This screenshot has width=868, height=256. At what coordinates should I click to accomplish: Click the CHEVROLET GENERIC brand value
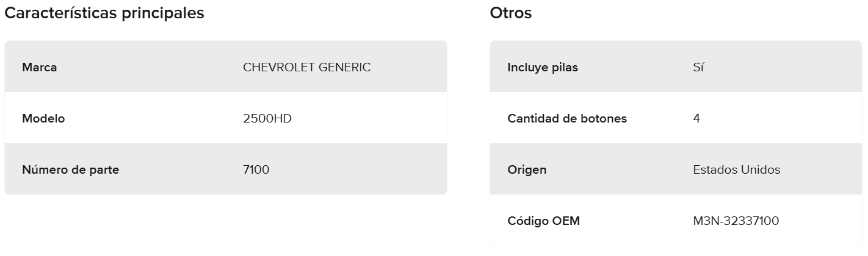pyautogui.click(x=306, y=67)
